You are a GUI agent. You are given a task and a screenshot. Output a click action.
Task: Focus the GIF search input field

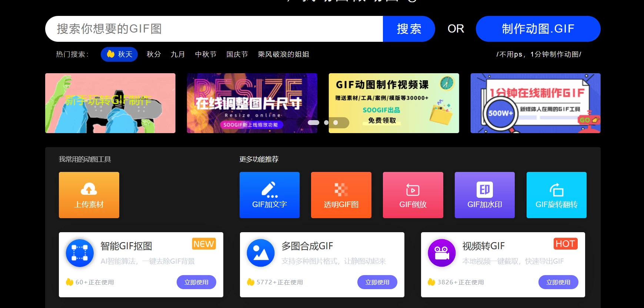point(214,29)
